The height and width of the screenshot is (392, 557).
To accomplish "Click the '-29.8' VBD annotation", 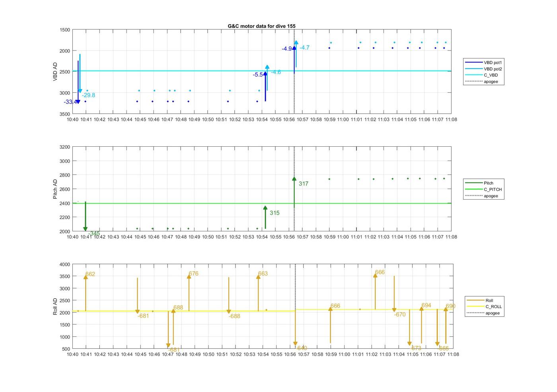I will [x=88, y=95].
